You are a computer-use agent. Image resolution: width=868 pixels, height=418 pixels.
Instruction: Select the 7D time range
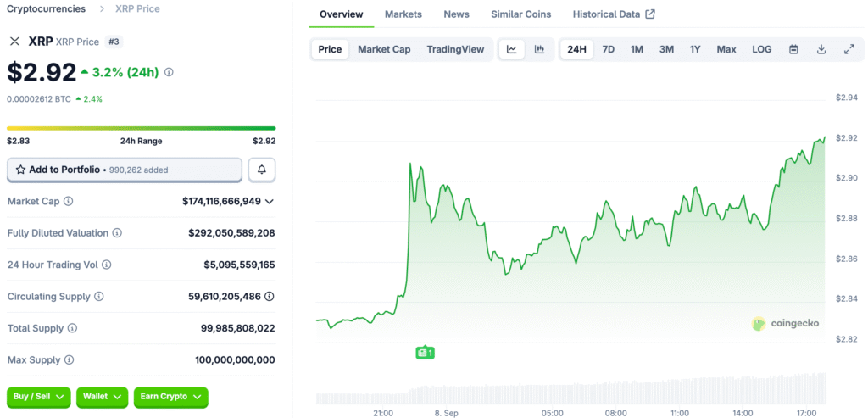click(x=609, y=49)
